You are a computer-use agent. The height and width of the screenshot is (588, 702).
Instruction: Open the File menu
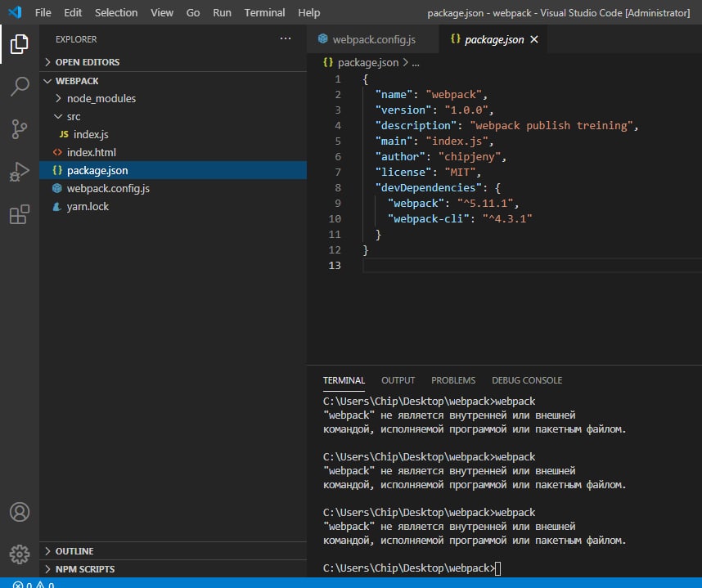[43, 12]
